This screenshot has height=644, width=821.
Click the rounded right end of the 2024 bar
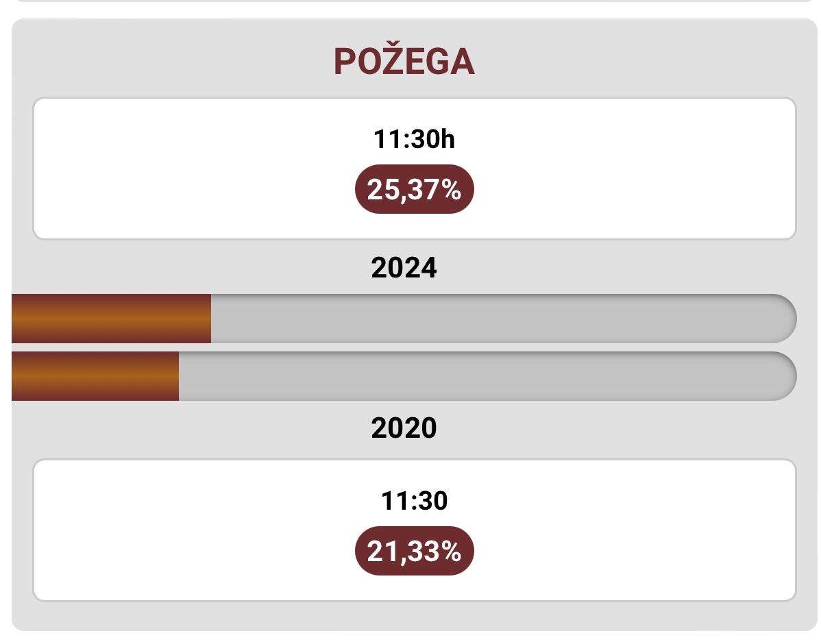781,319
